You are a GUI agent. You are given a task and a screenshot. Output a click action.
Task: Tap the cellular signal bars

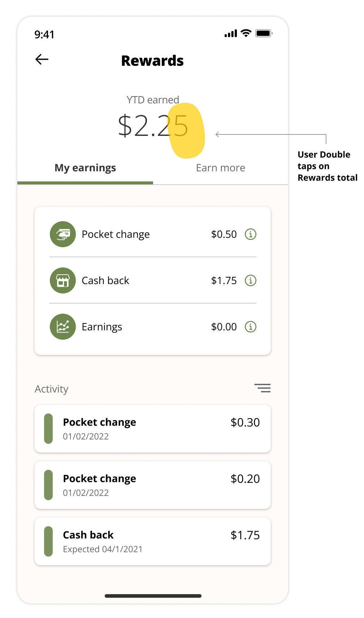click(231, 34)
